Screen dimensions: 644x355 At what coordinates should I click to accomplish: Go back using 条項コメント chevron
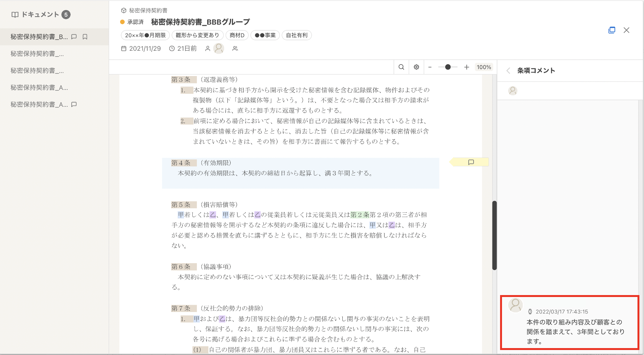pos(508,71)
